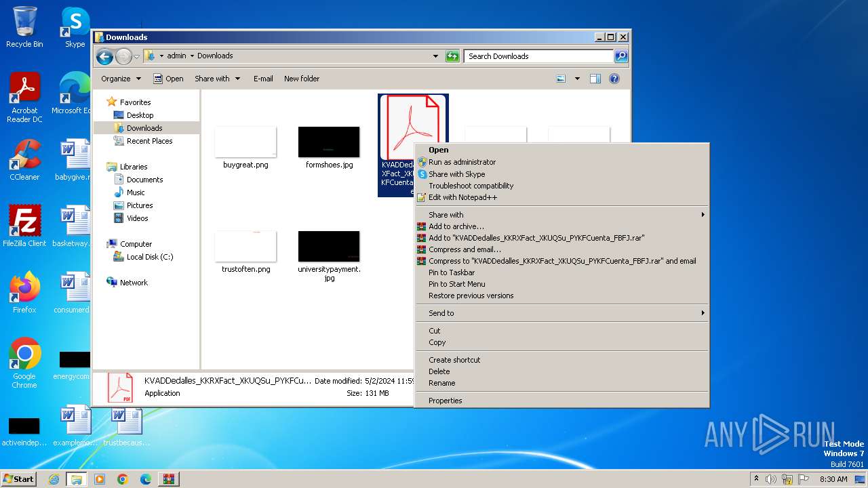Choose Delete from the context menu
The image size is (868, 488).
[561, 371]
